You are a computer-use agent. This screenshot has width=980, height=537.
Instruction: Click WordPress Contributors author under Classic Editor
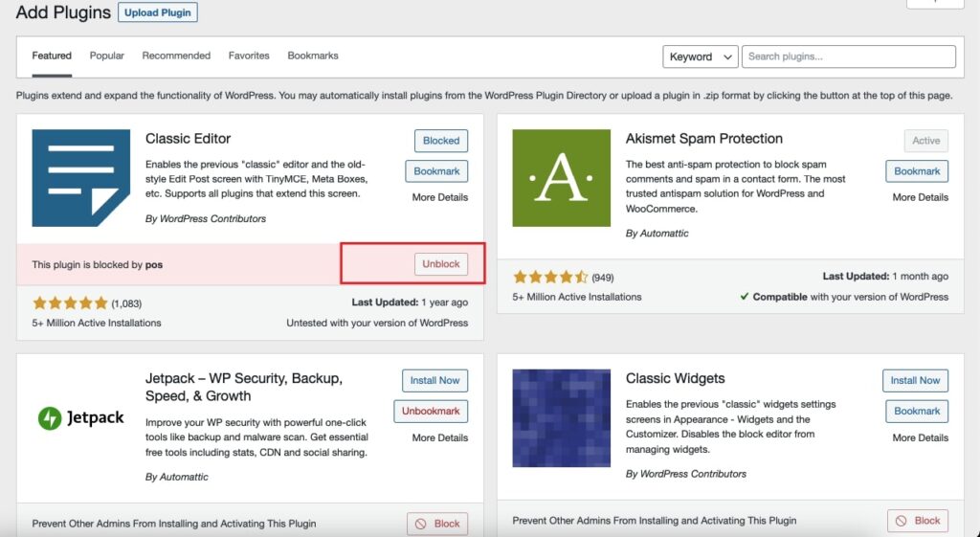coord(212,219)
